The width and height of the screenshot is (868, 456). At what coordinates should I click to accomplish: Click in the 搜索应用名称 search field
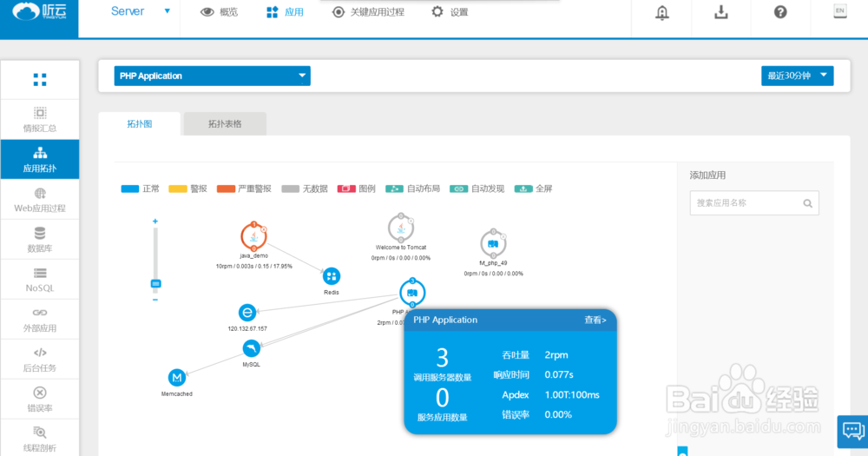click(754, 203)
